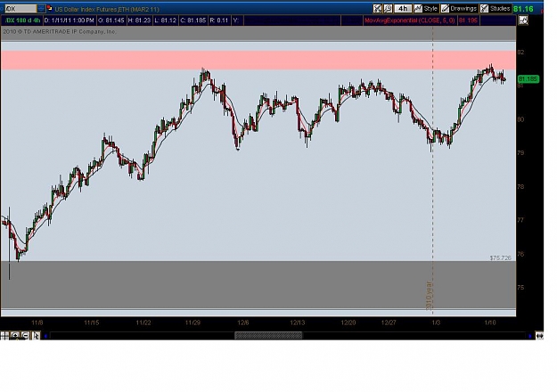Click the /DX 180 d 4h chart label
Image resolution: width=557 pixels, height=392 pixels.
(22, 20)
